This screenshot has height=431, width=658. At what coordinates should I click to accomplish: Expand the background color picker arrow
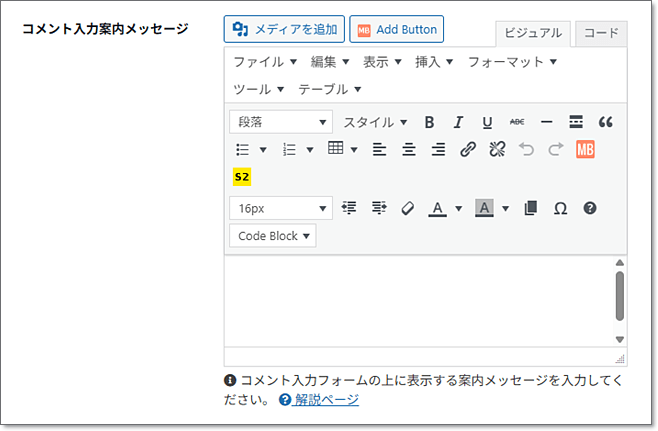[506, 209]
